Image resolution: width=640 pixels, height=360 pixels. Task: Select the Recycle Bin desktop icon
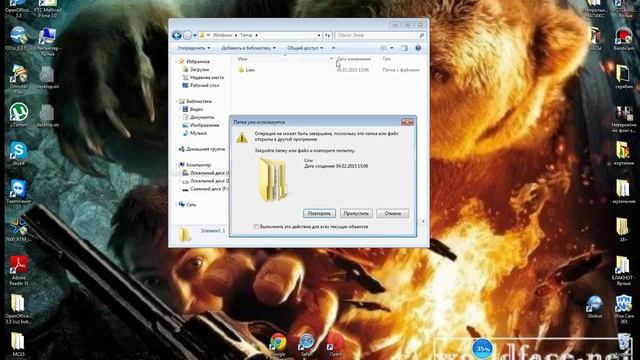pyautogui.click(x=623, y=344)
